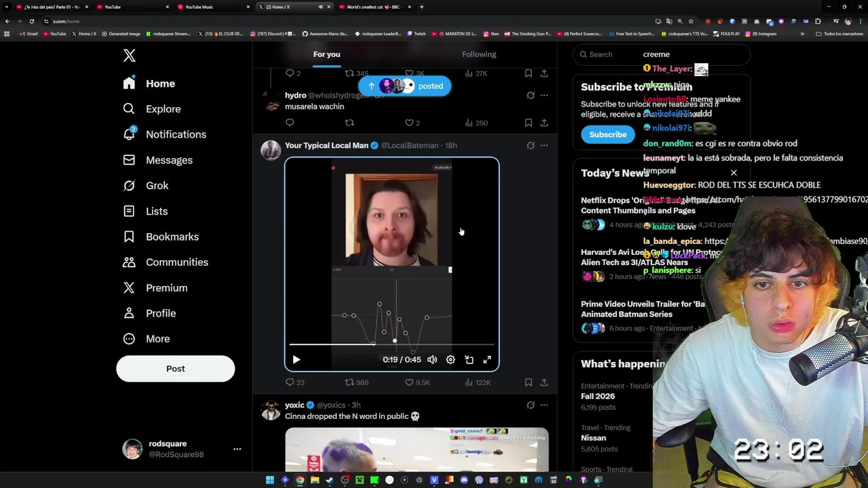This screenshot has width=868, height=488.
Task: Open more options on LocalBateman's post
Action: pos(544,145)
